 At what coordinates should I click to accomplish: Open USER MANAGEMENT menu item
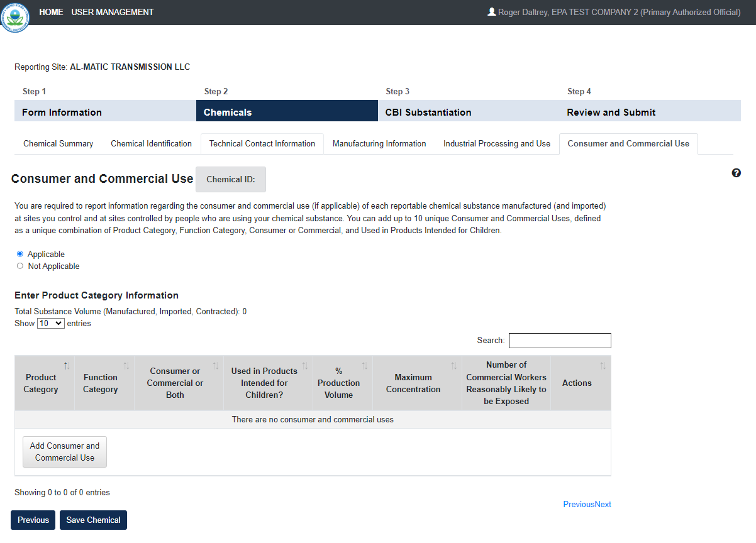[113, 12]
